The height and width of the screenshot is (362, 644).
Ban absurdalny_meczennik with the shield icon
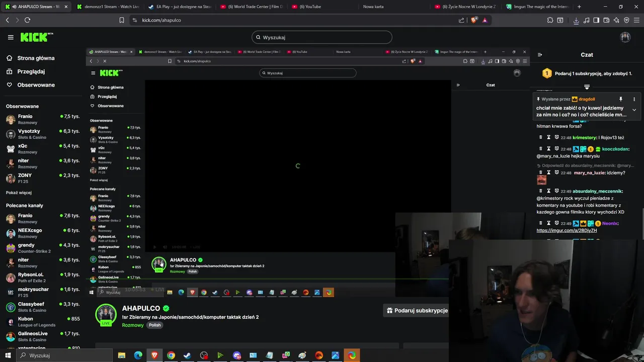coord(557,191)
